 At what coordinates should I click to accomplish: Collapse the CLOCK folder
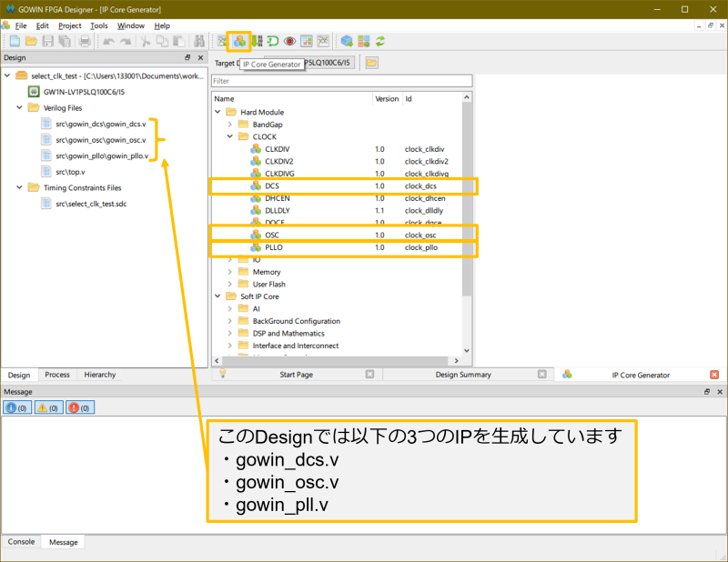[230, 136]
